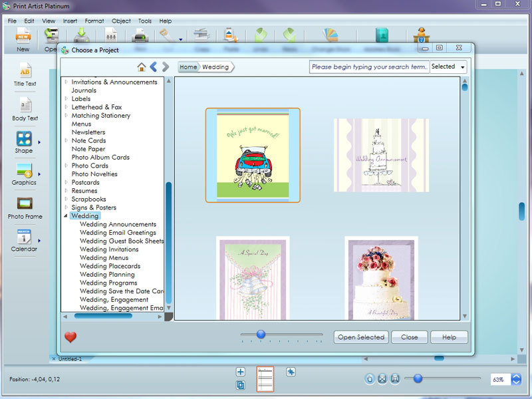Click the color swatches fan toolbar icon

point(331,35)
